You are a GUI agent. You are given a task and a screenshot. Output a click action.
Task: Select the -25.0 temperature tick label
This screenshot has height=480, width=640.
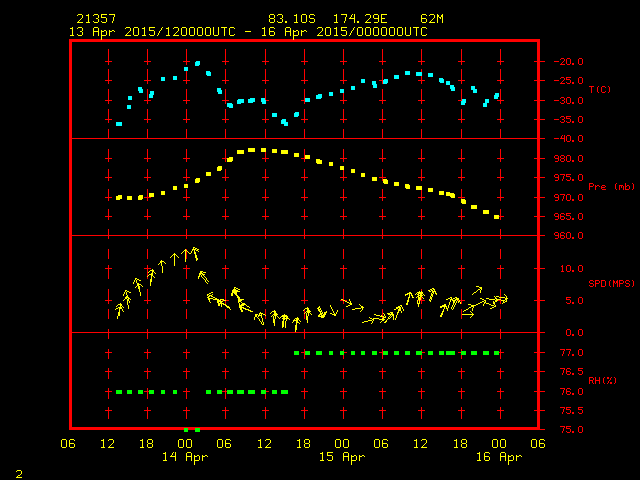pos(569,81)
